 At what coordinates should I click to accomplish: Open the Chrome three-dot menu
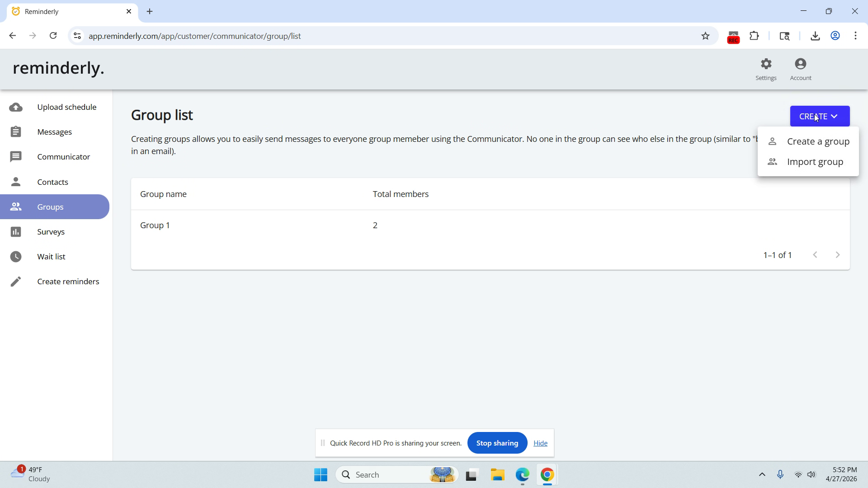tap(856, 36)
